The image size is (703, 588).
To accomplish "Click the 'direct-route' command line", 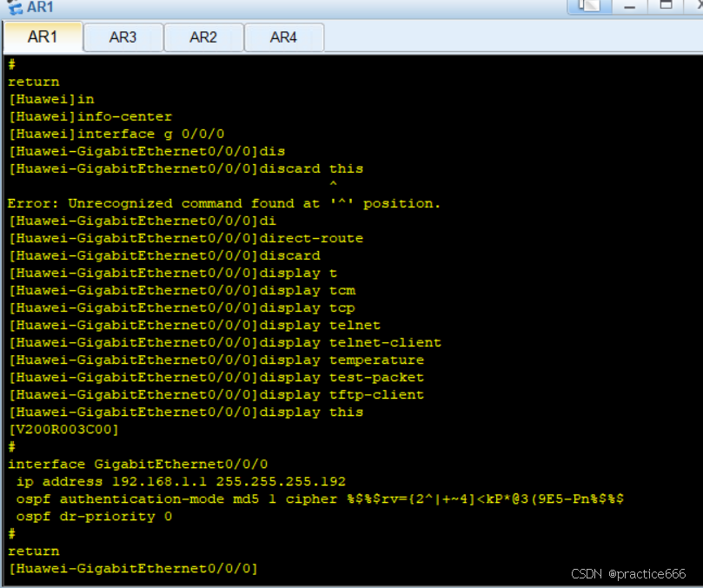I will coord(186,238).
